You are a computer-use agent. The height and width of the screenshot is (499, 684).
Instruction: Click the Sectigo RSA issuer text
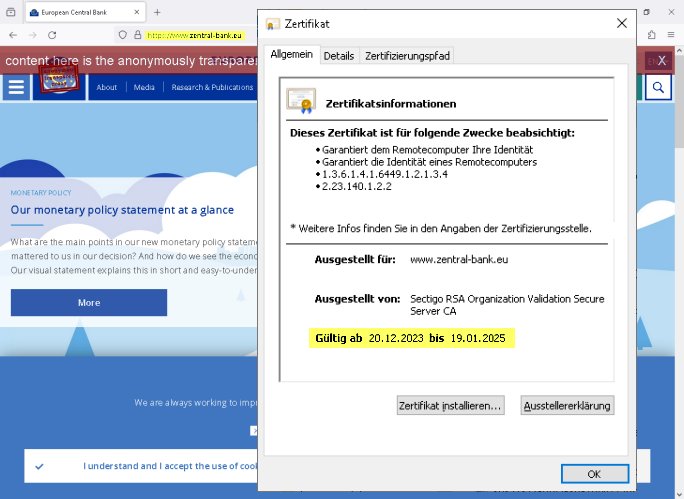click(x=507, y=305)
